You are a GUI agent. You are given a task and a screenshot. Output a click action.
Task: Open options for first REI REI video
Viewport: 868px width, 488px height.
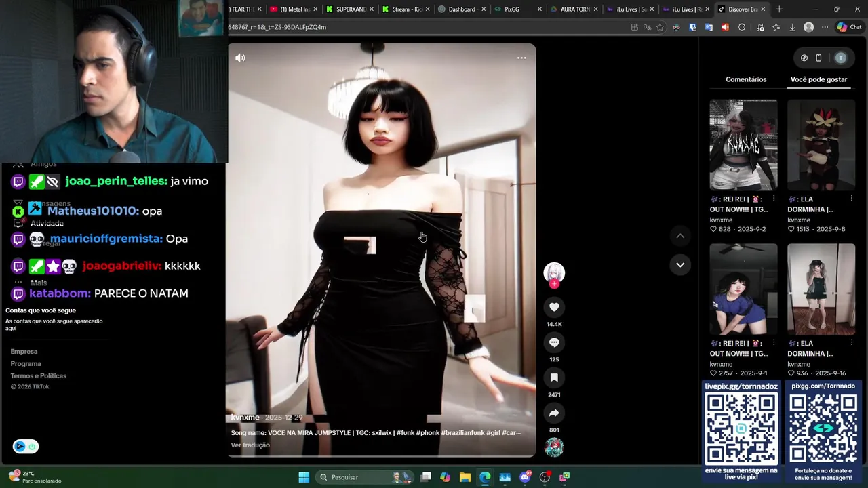[x=774, y=199]
